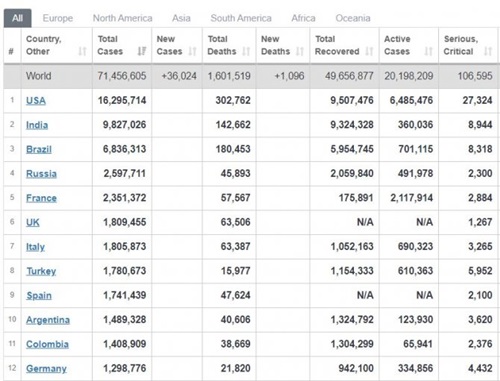Image resolution: width=500 pixels, height=381 pixels.
Task: Select India recovered 9,324,328
Action: pyautogui.click(x=352, y=125)
